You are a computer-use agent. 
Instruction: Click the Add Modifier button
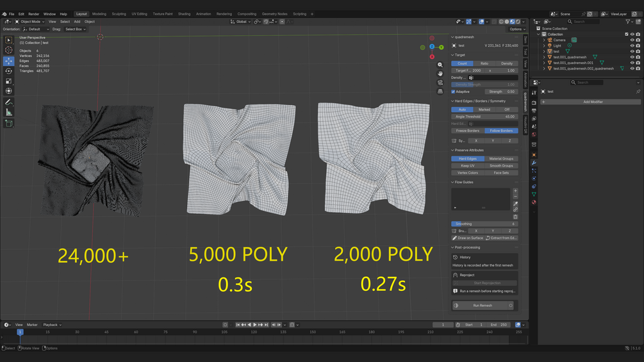[591, 102]
